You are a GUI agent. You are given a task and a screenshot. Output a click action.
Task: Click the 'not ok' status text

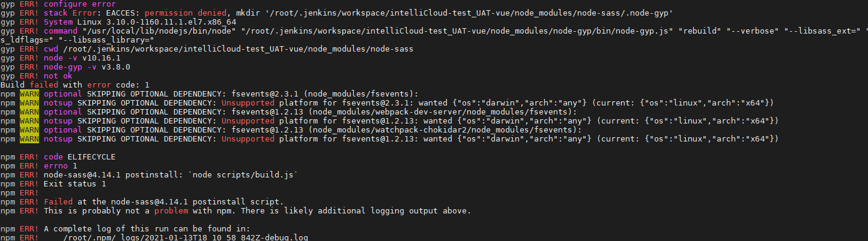coord(58,76)
